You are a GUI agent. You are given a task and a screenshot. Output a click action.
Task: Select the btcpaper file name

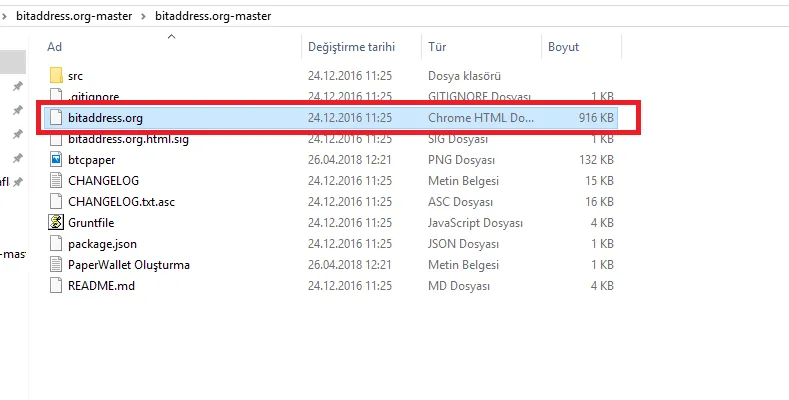click(92, 160)
